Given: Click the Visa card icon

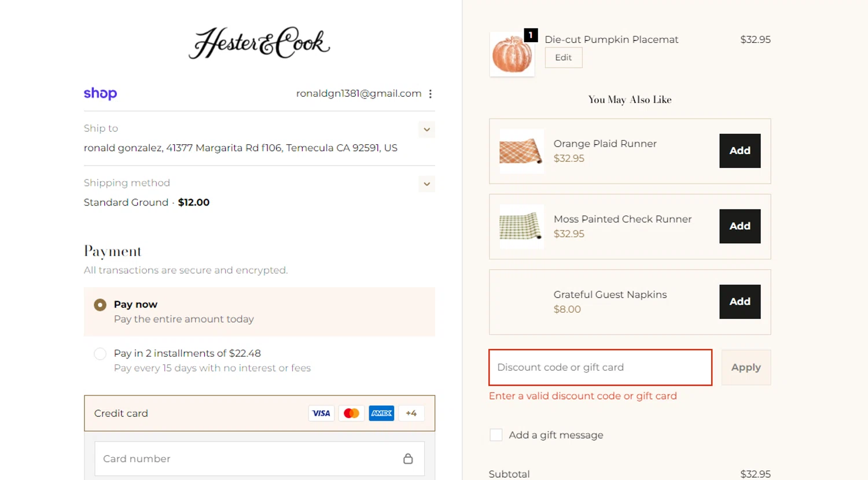Looking at the screenshot, I should click(x=321, y=413).
